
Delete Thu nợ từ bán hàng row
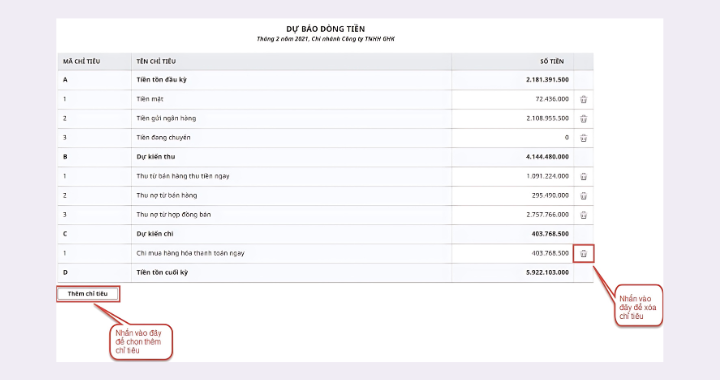(x=583, y=196)
